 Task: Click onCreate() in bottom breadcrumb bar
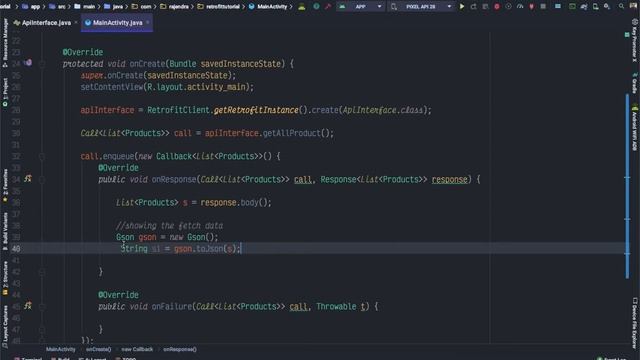pos(98,349)
